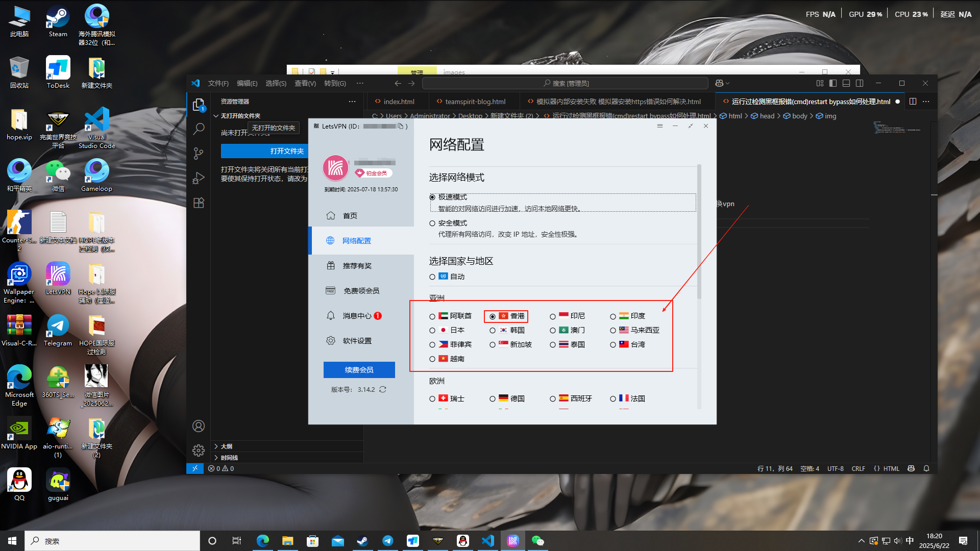The height and width of the screenshot is (551, 980).
Task: Expand the 时间线 timeline section
Action: 287,458
